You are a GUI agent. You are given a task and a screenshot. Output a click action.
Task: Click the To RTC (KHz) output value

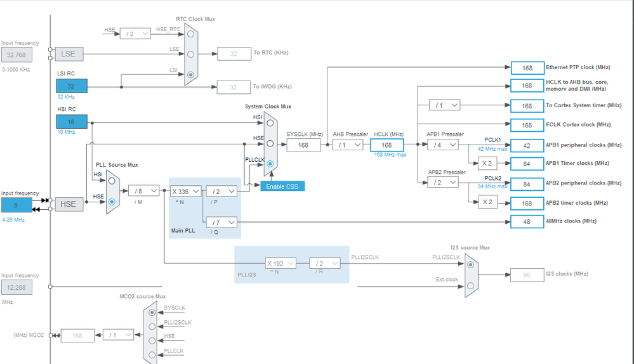tap(234, 54)
